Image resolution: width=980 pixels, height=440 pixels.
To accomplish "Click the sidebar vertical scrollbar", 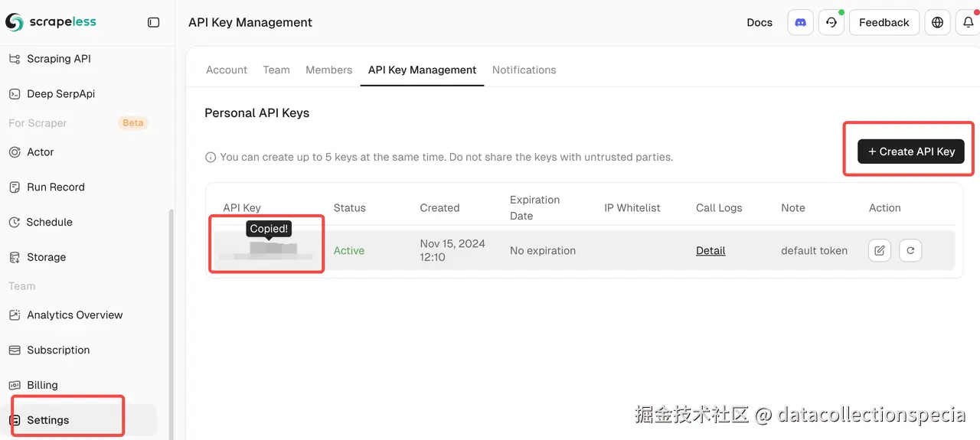I will coord(171,325).
